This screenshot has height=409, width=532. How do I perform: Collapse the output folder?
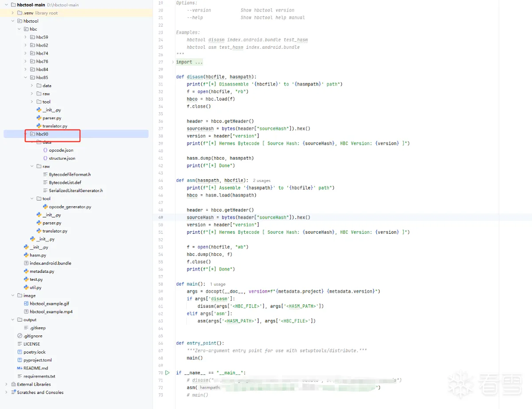click(x=13, y=320)
